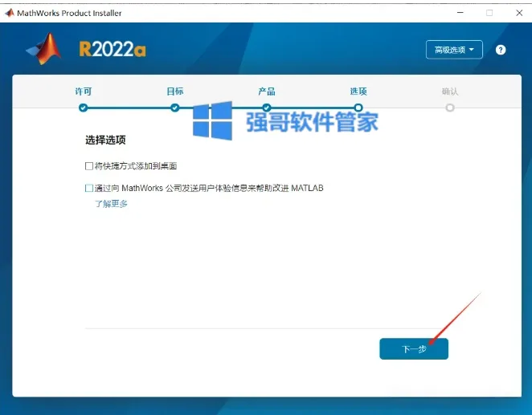Maximize the installer window
The image size is (532, 415).
point(489,13)
